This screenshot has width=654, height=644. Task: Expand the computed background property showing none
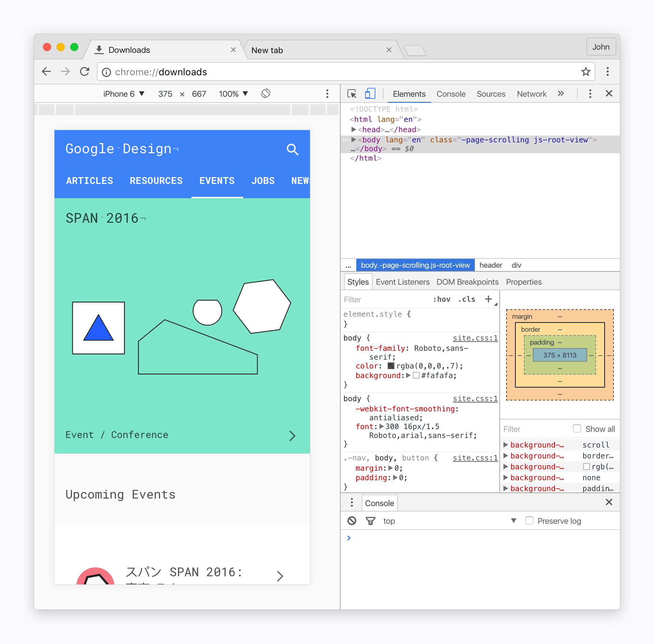tap(506, 477)
